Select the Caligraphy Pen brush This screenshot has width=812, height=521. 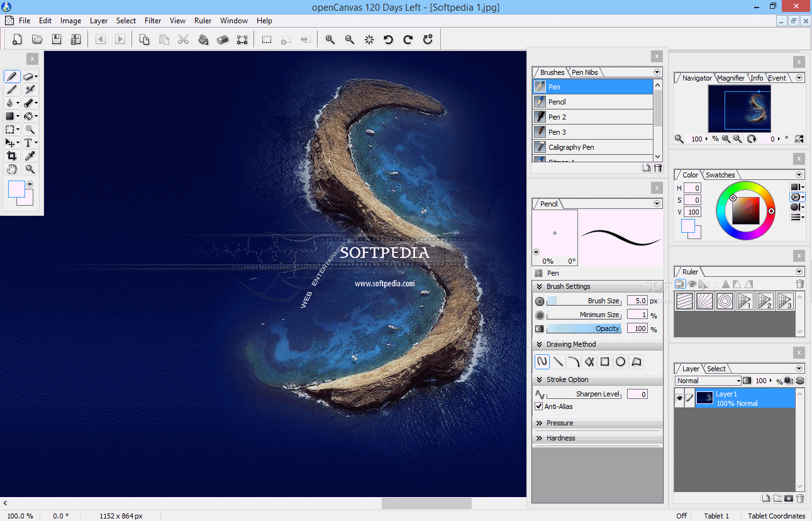click(x=593, y=147)
